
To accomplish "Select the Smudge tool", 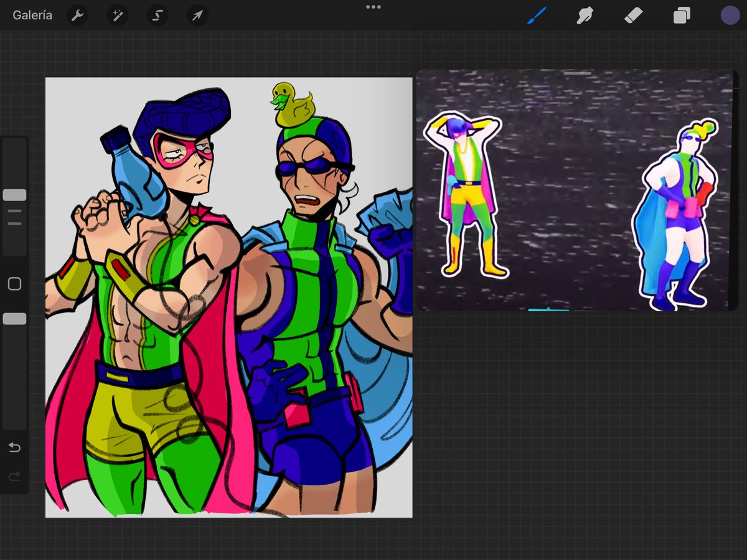I will point(585,16).
